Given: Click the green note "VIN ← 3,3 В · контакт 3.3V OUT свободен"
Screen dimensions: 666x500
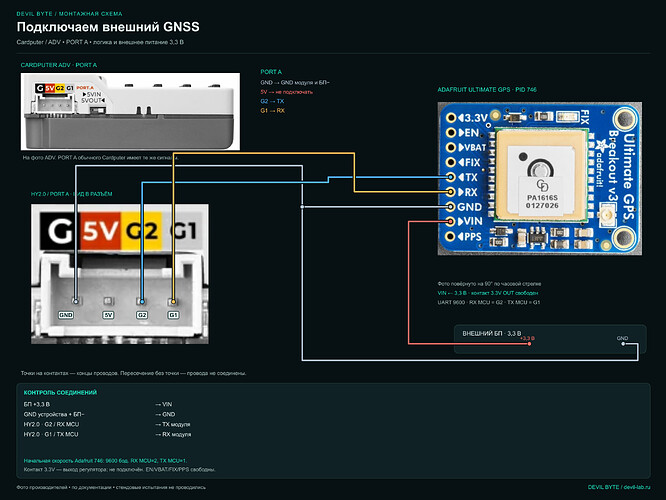Looking at the screenshot, I should pyautogui.click(x=488, y=293).
